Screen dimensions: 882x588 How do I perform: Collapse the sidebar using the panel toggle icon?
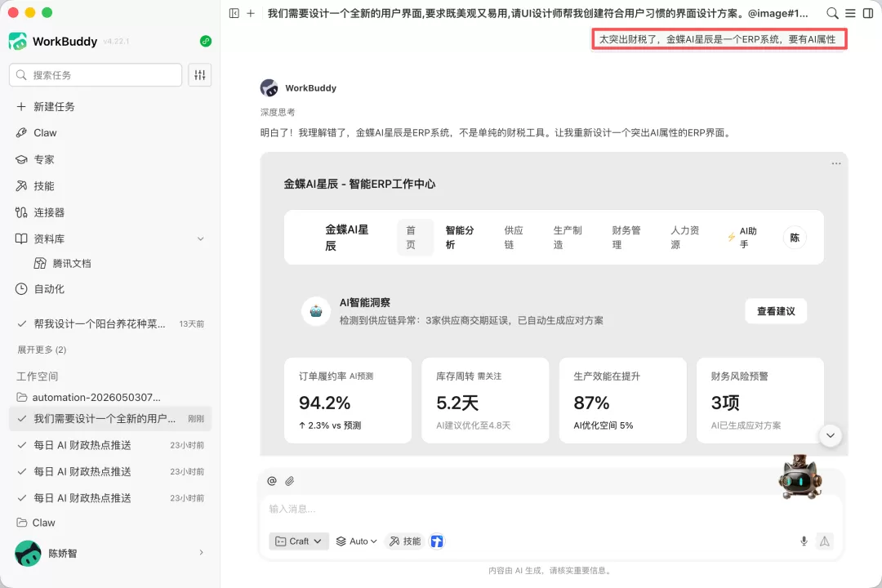click(x=234, y=13)
